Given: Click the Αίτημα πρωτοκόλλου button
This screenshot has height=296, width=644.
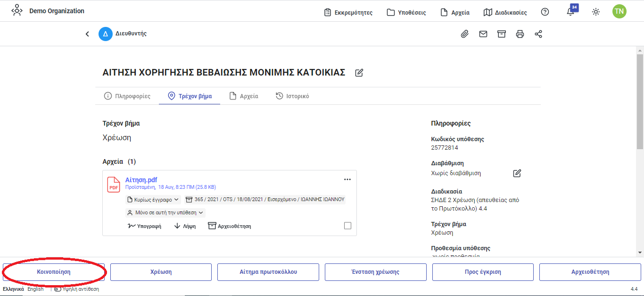Looking at the screenshot, I should (x=268, y=272).
